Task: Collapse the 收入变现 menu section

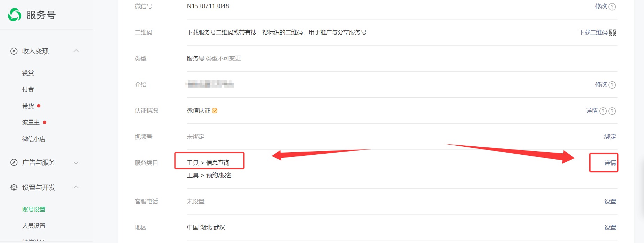Action: tap(76, 51)
